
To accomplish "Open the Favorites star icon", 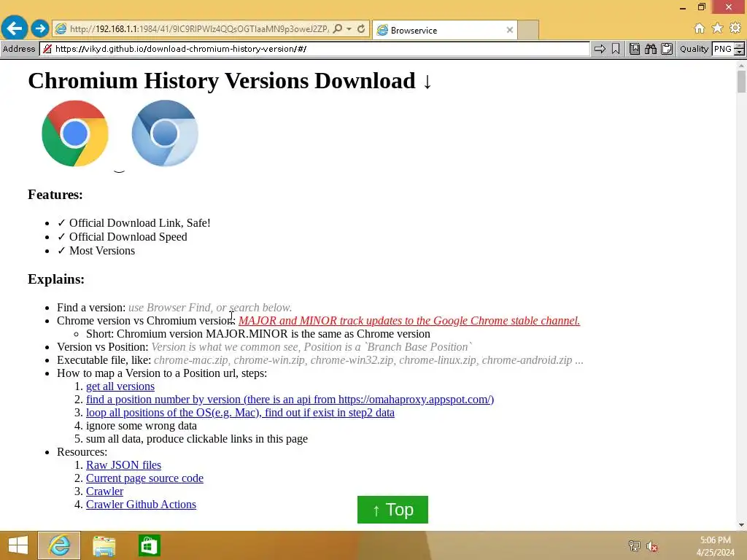I will pos(717,28).
